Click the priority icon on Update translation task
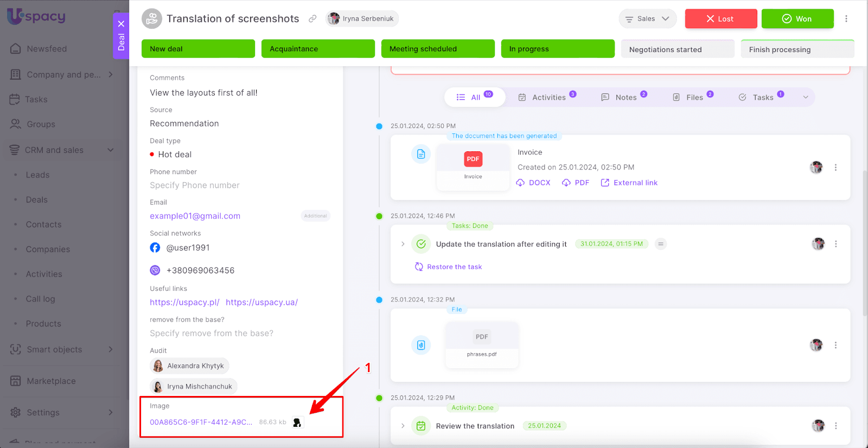 coord(660,244)
